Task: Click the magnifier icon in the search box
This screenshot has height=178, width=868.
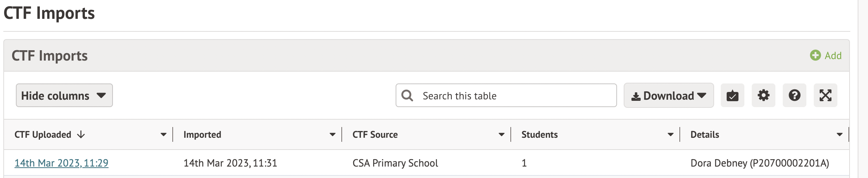Action: click(407, 96)
